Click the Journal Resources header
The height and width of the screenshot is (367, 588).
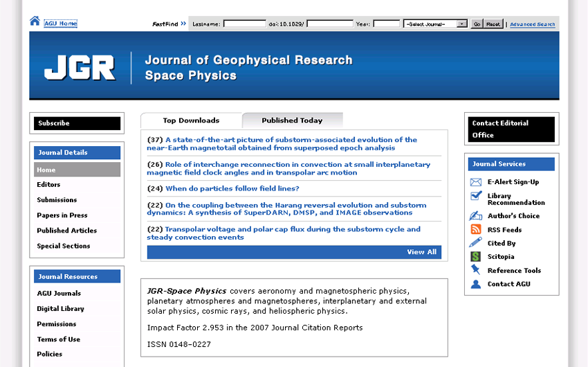(x=77, y=276)
